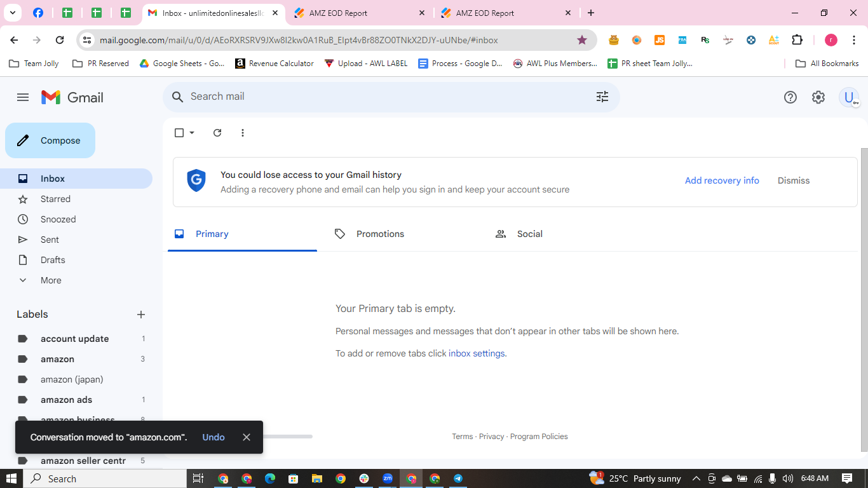Tick the select-all messages checkbox

pos(179,133)
